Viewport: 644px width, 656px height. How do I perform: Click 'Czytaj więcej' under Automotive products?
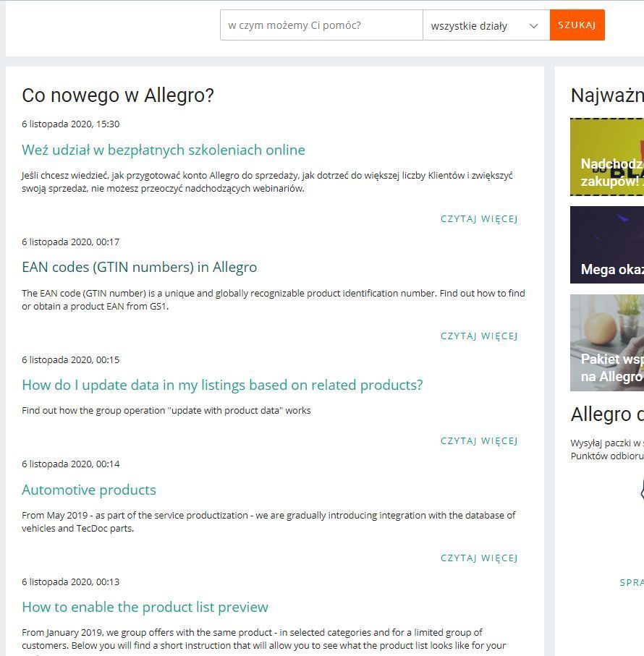click(x=479, y=558)
